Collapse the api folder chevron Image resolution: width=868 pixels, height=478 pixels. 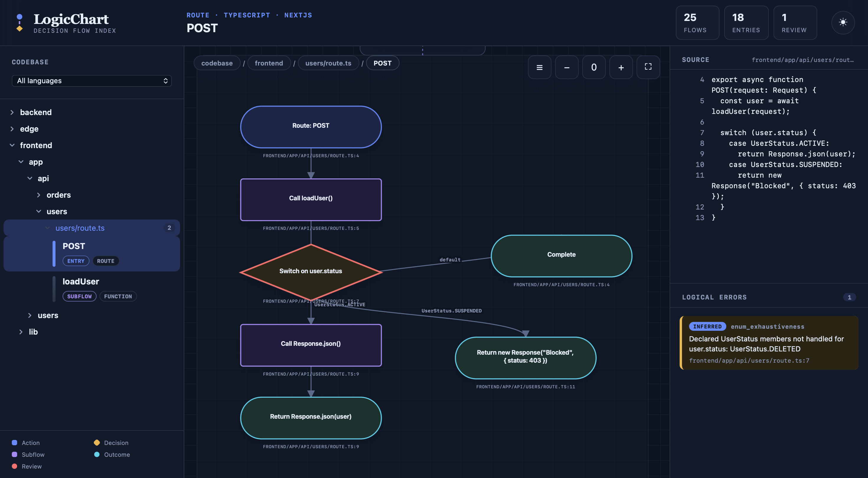coord(30,178)
